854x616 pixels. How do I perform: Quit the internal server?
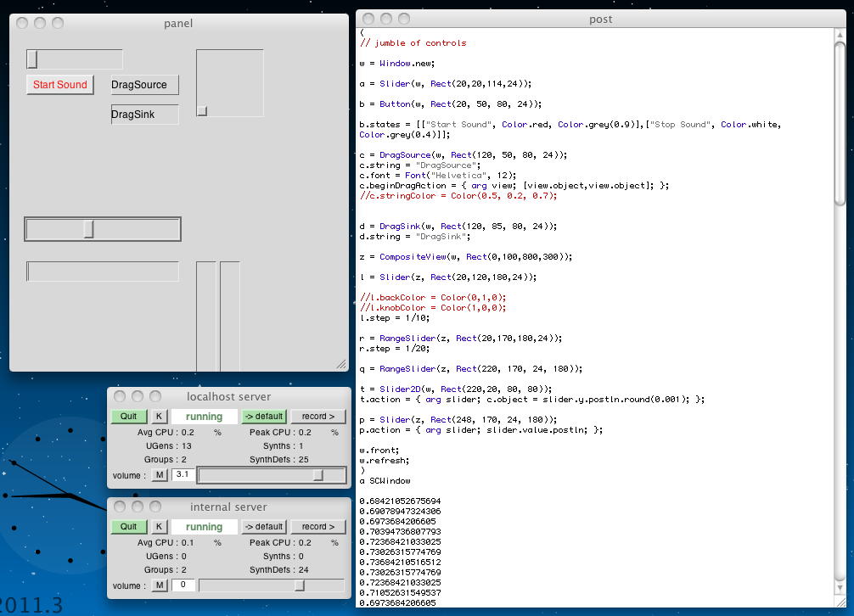[x=128, y=527]
